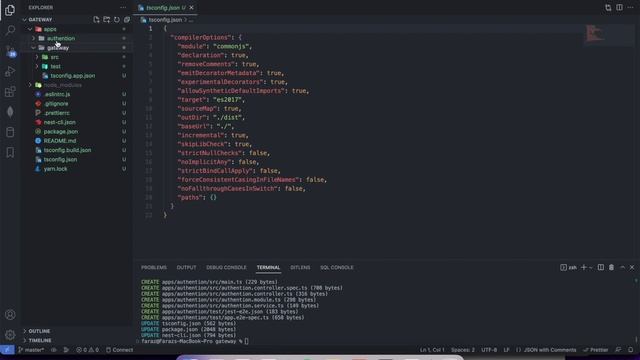The image size is (640, 360).
Task: Open the README.md file
Action: [x=60, y=141]
